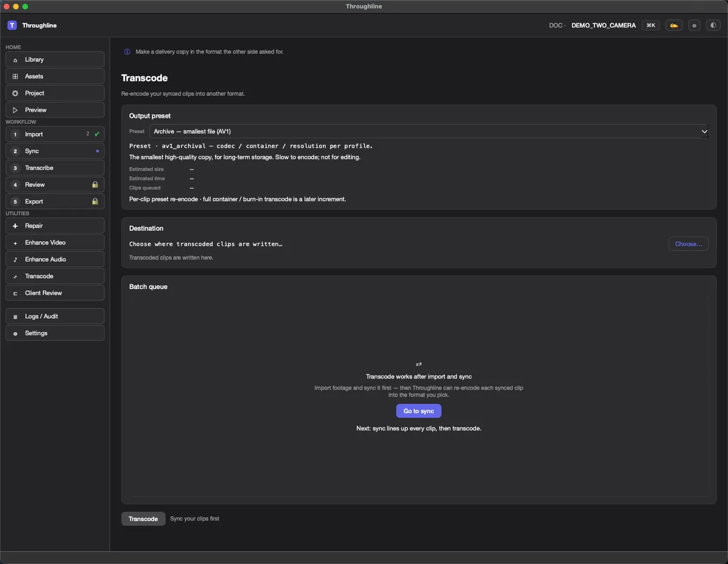The height and width of the screenshot is (564, 728).
Task: Click the 'Output preset' section title
Action: (150, 116)
